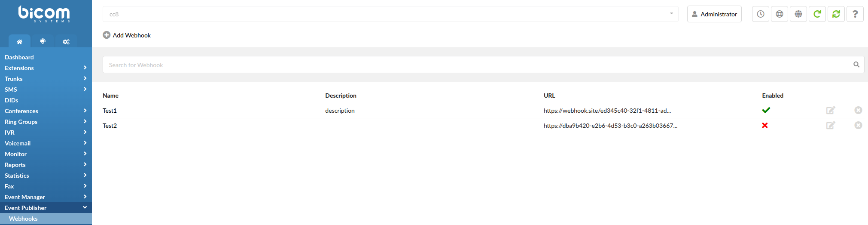This screenshot has width=868, height=225.
Task: Toggle the red disabled cross for Test2
Action: tap(764, 125)
